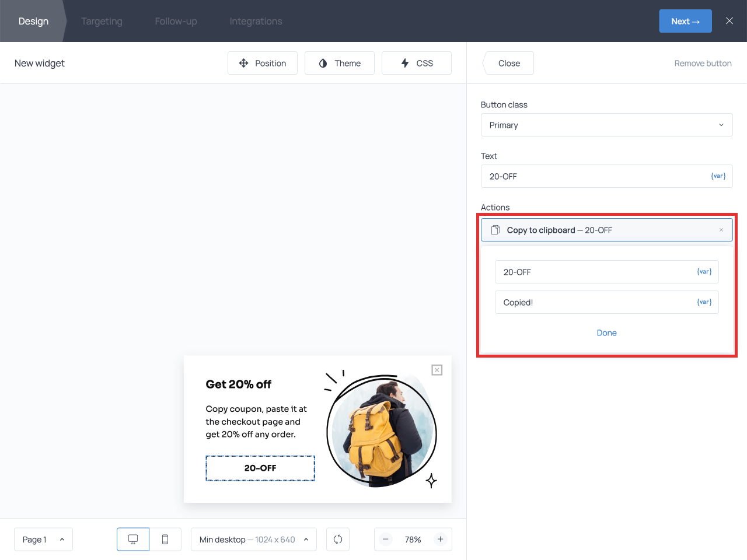Remove the Copy to clipboard action
This screenshot has height=560, width=747.
click(721, 230)
